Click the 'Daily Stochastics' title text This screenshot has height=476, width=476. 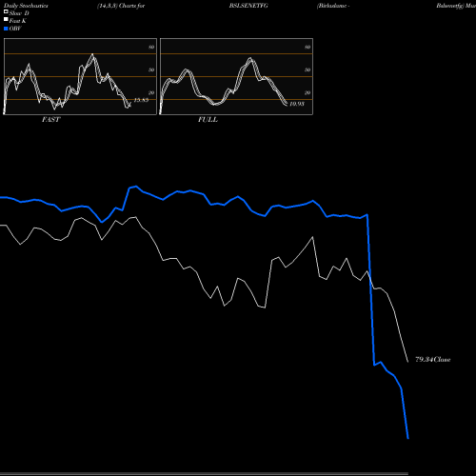tap(26, 6)
